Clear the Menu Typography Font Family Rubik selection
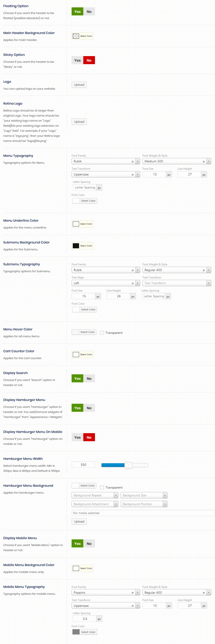Image resolution: width=215 pixels, height=644 pixels. click(133, 161)
